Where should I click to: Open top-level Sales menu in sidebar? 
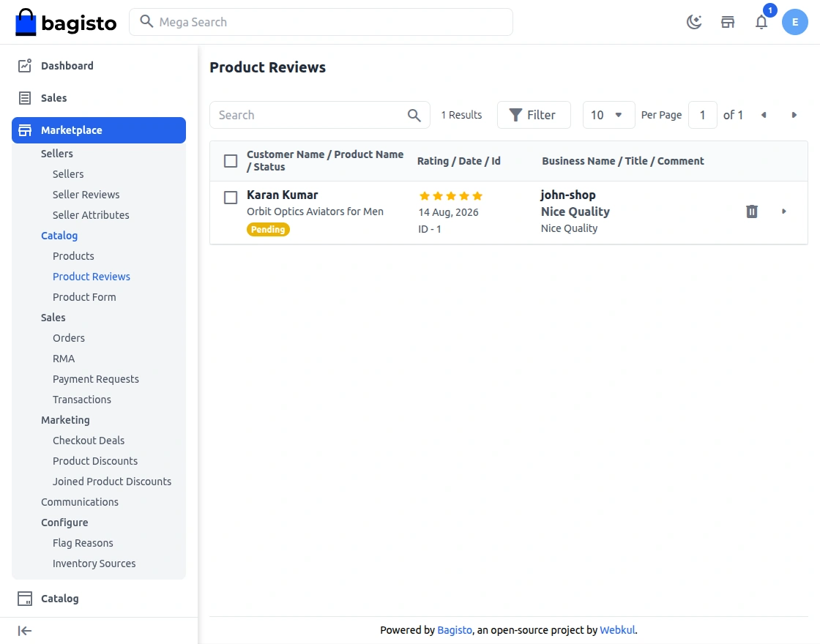click(x=54, y=98)
